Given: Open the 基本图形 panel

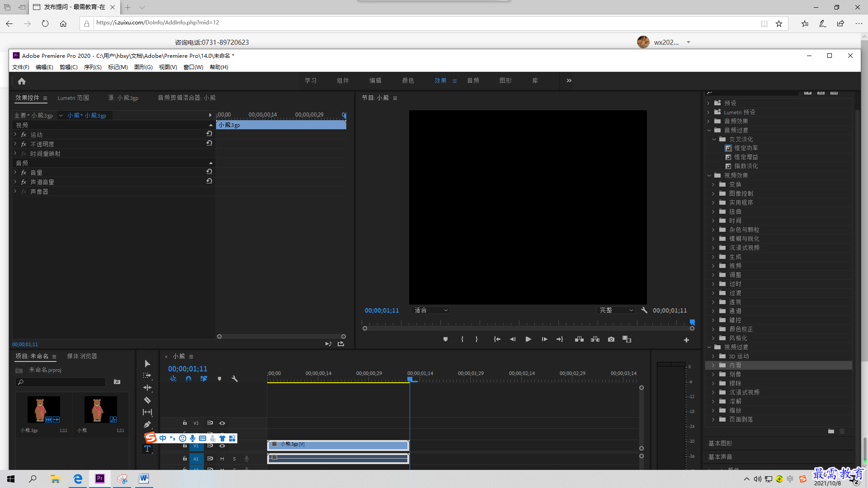Looking at the screenshot, I should click(x=720, y=444).
